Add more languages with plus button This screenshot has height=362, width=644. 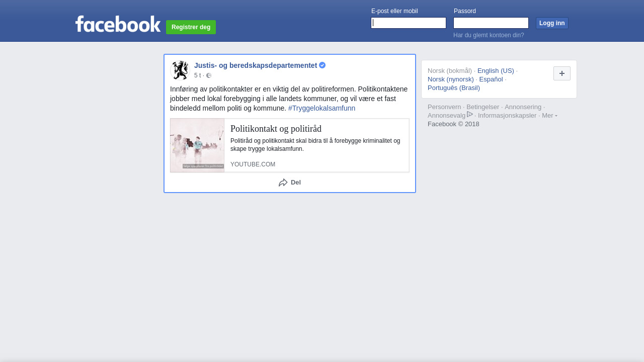pyautogui.click(x=562, y=73)
